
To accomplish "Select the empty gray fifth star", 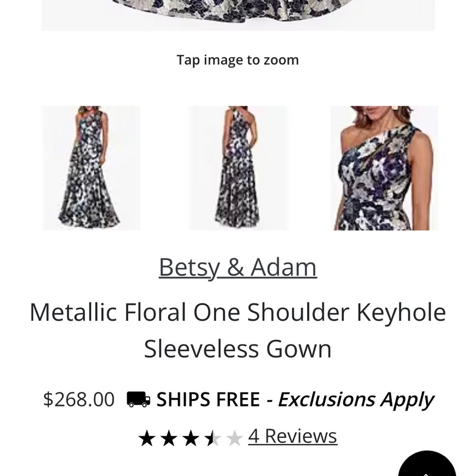I will [x=235, y=435].
